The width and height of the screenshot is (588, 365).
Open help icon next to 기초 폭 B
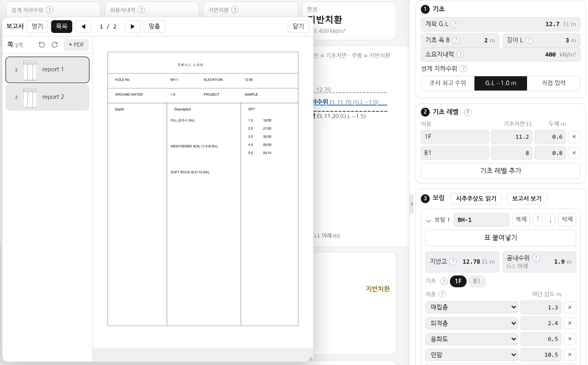point(456,40)
